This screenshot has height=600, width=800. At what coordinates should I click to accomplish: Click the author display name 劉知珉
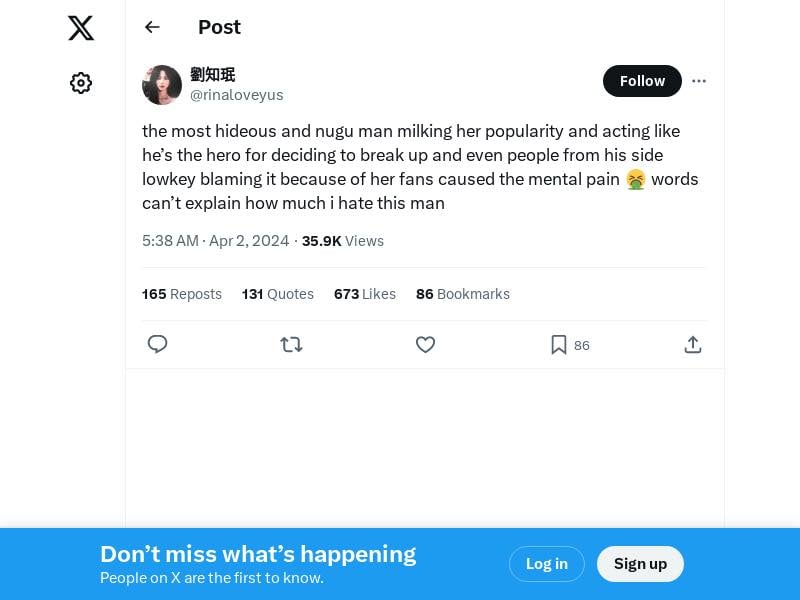click(213, 74)
